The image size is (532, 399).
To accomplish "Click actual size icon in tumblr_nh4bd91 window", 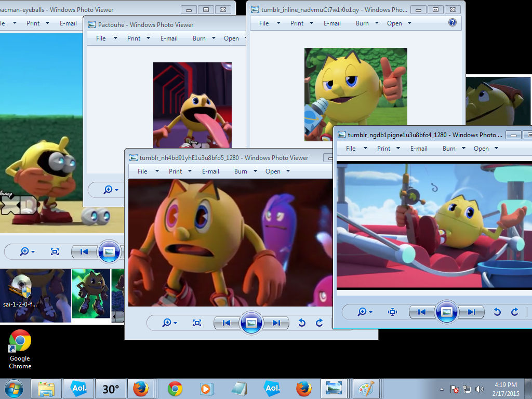I will pyautogui.click(x=197, y=323).
